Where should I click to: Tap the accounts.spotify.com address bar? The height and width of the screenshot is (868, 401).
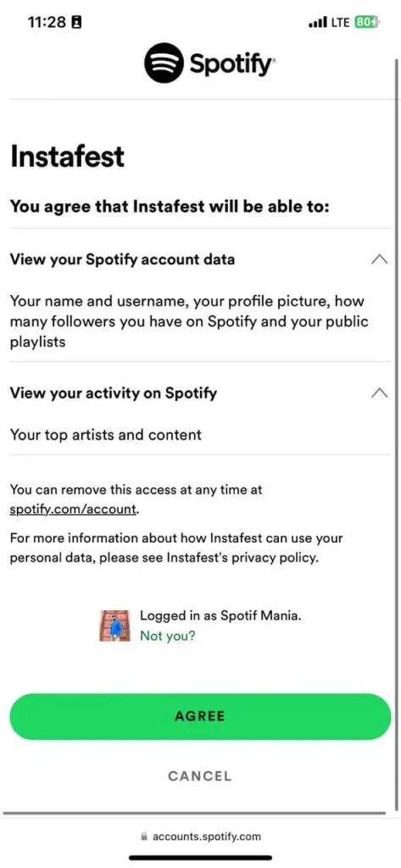click(x=200, y=837)
